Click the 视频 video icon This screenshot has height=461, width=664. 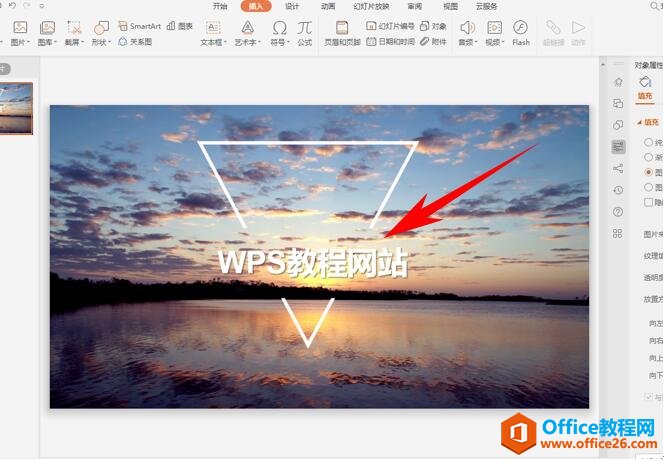point(494,28)
